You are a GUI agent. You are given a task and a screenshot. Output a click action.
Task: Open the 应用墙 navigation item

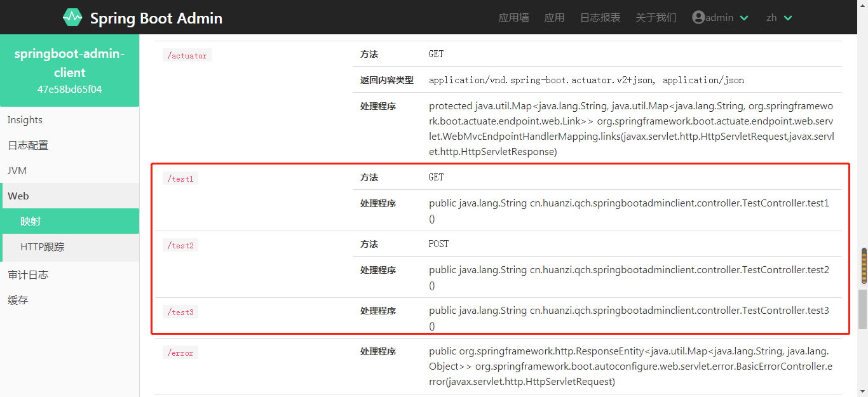pyautogui.click(x=513, y=18)
